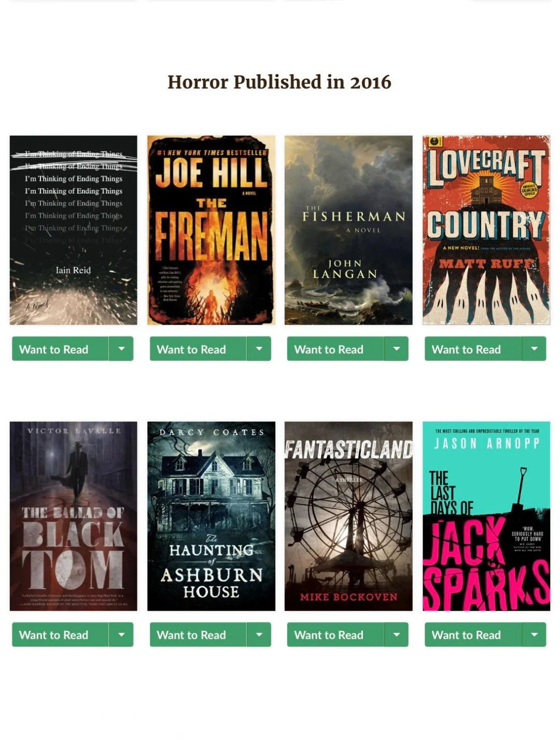Expand shelf arrow under Lovecraft Country
Screen dimensions: 560x746
(534, 349)
